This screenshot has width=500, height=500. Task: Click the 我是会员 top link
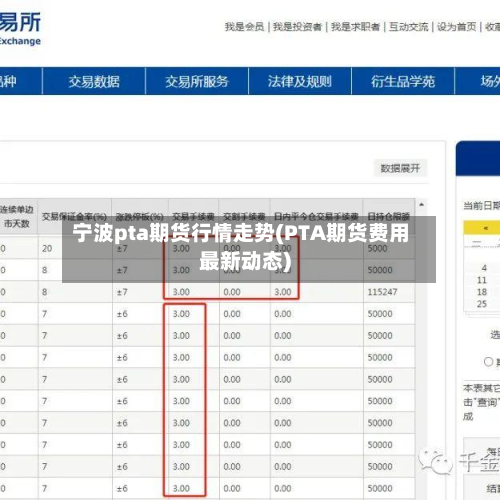[244, 27]
